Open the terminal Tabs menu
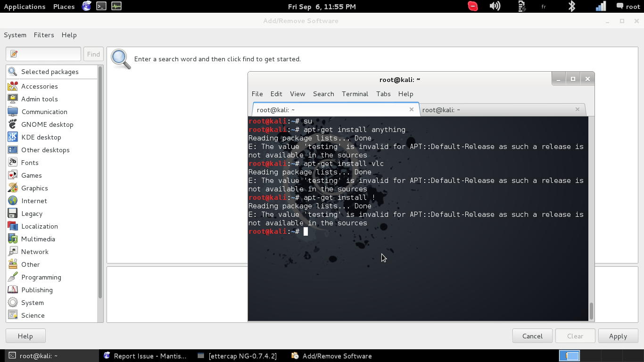Image resolution: width=644 pixels, height=362 pixels. pyautogui.click(x=383, y=94)
